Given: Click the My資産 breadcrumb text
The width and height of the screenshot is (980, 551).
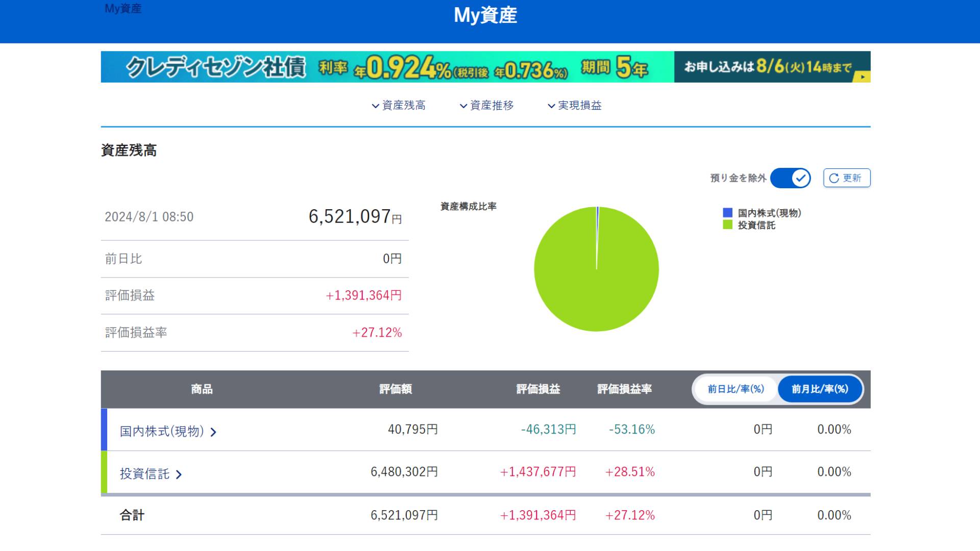Looking at the screenshot, I should click(x=123, y=9).
